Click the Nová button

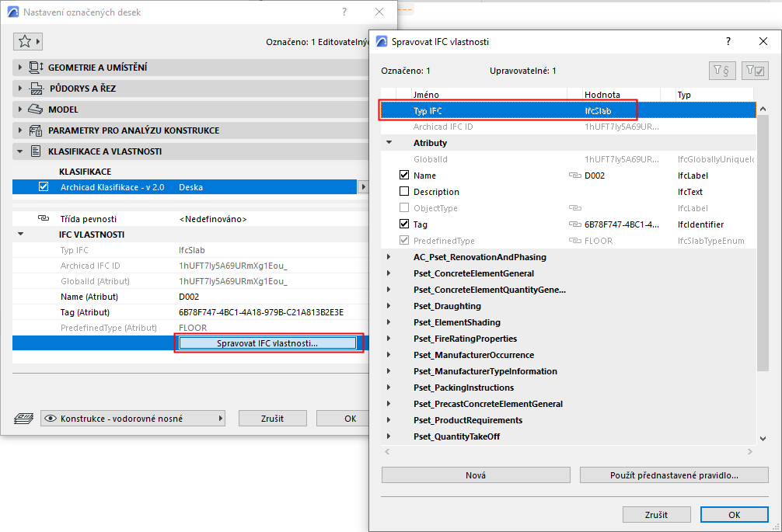476,475
